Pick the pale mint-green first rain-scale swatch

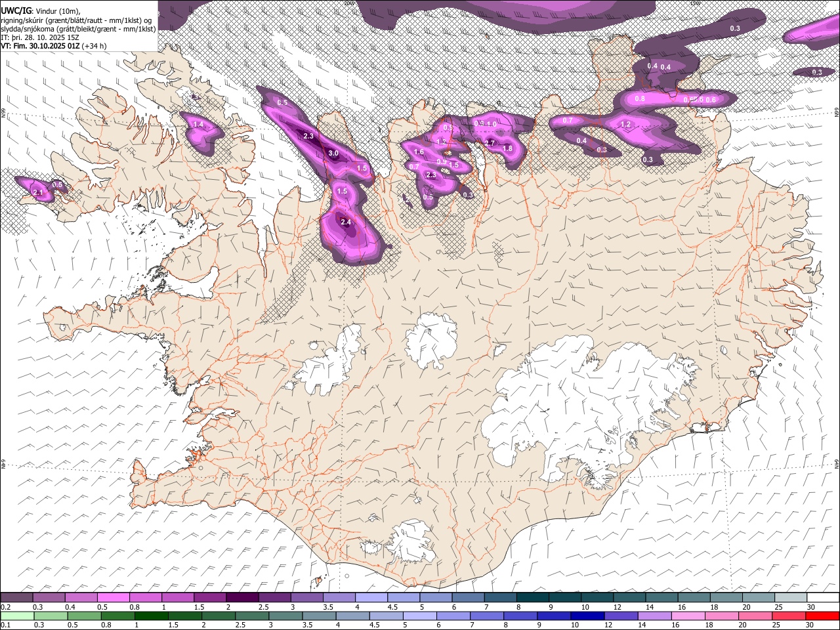[17, 616]
